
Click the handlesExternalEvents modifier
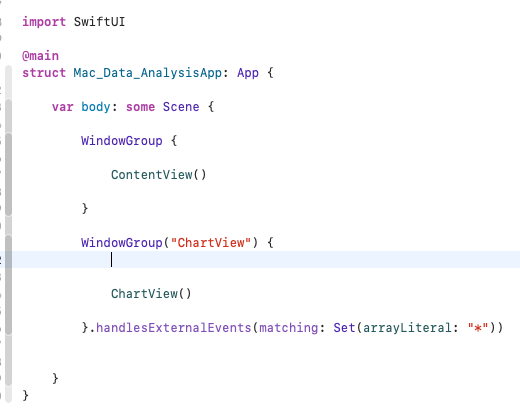tap(174, 328)
